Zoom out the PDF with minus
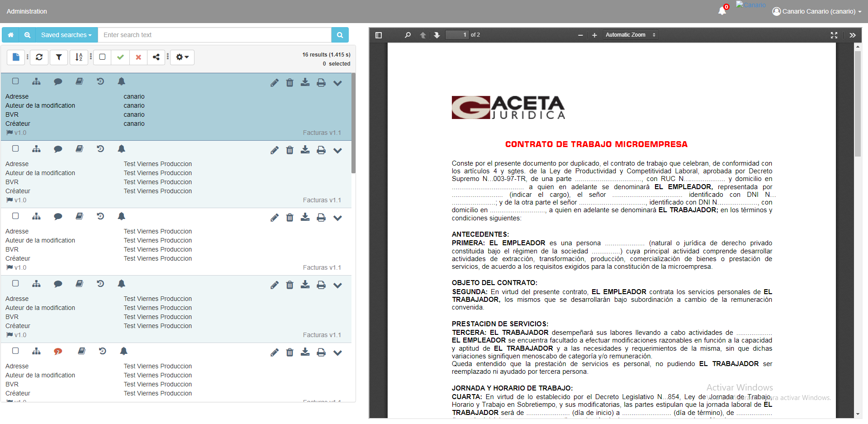This screenshot has width=868, height=424. click(580, 35)
